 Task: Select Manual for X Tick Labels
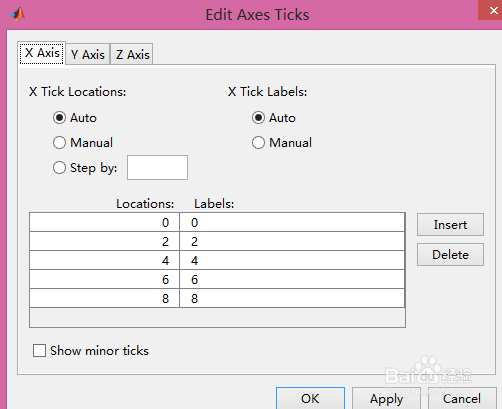pos(258,143)
